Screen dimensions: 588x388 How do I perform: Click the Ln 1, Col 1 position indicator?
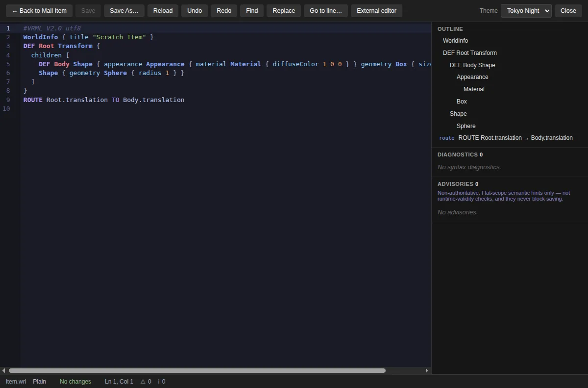point(119,382)
